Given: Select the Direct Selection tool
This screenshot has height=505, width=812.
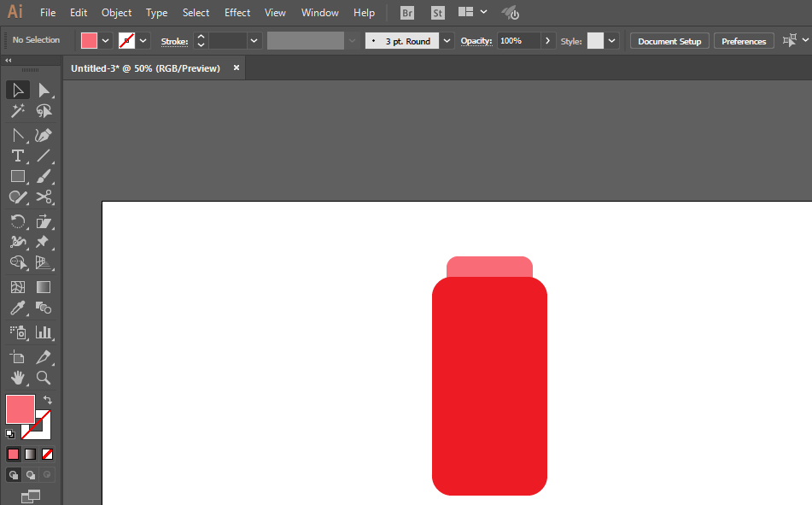Looking at the screenshot, I should click(x=44, y=90).
